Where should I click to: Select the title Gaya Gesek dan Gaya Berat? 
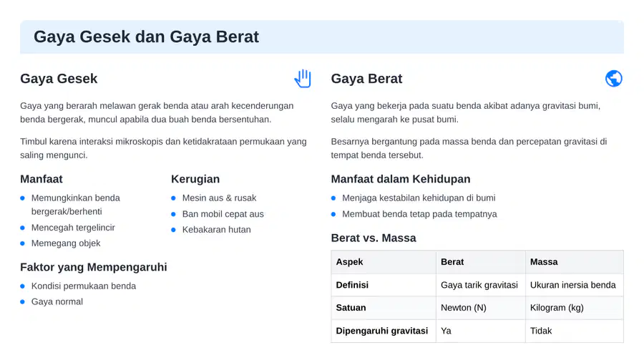pos(146,37)
